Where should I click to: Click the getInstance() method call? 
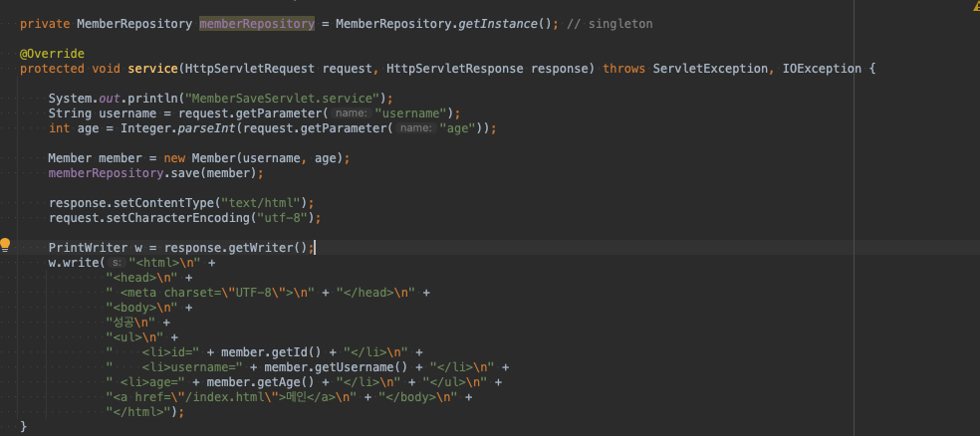tap(506, 24)
